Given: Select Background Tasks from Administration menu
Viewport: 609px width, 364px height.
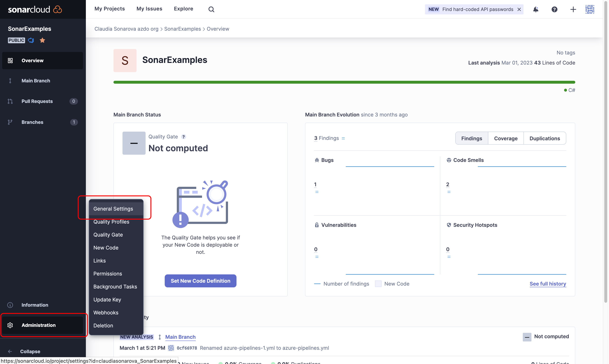Looking at the screenshot, I should 116,287.
